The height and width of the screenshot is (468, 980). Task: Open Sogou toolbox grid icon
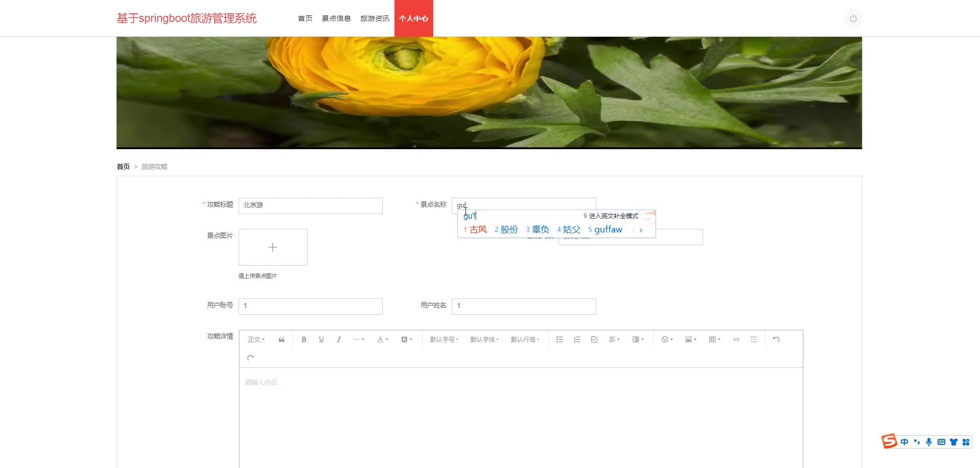pyautogui.click(x=966, y=442)
